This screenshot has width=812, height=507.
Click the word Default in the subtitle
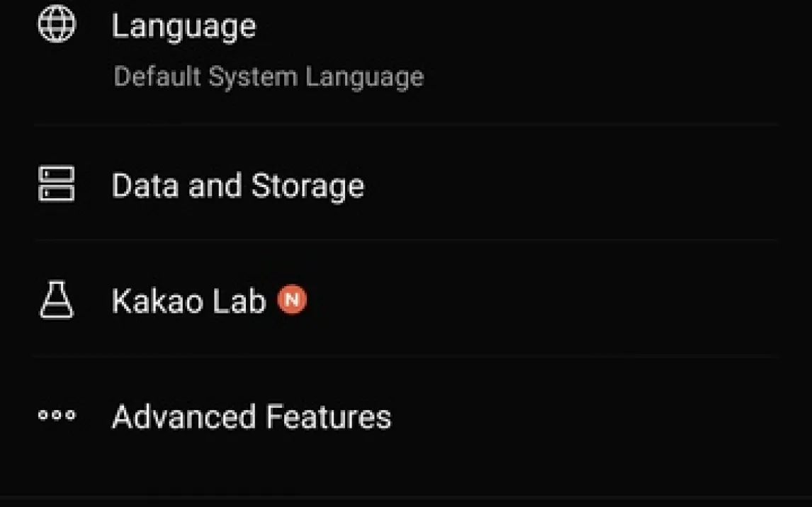tap(157, 76)
